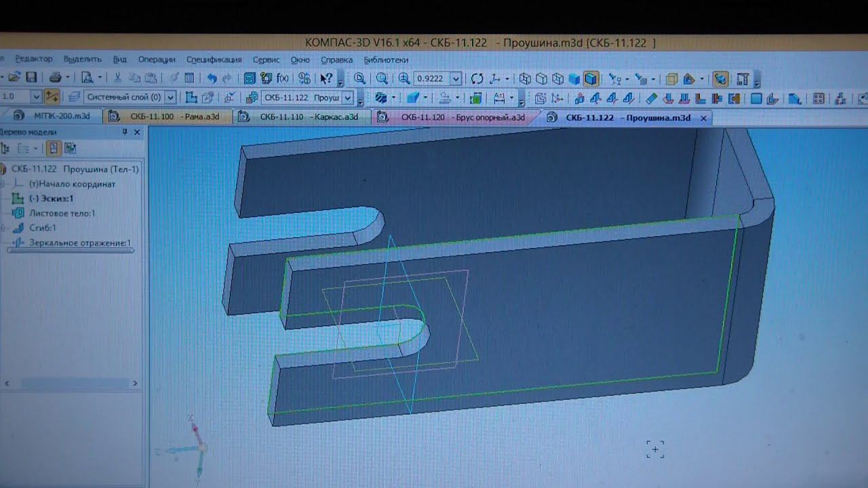Screen dimensions: 868x488
Task: Expand the Сгиб:1 tree node
Action: (3, 228)
